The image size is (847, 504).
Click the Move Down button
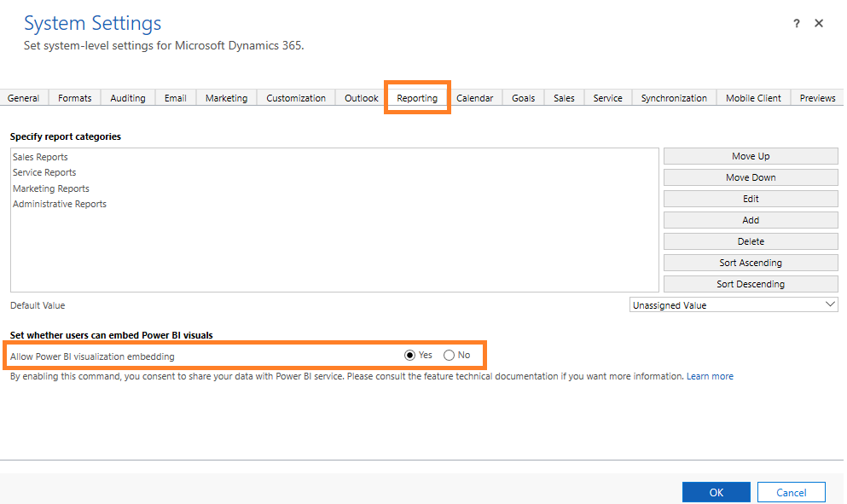coord(751,177)
